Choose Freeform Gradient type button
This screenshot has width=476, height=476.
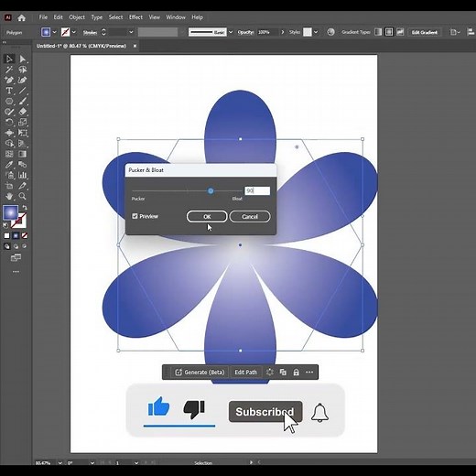[400, 32]
